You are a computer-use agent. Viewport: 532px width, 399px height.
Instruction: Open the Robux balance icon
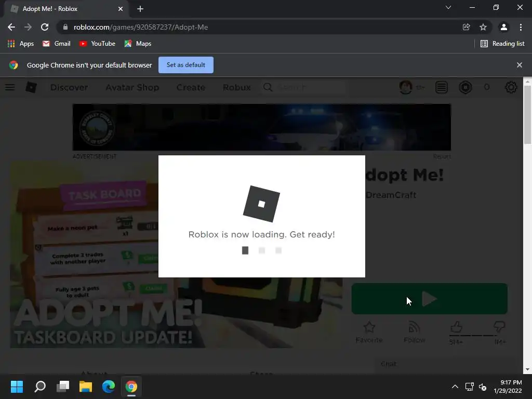pos(465,87)
